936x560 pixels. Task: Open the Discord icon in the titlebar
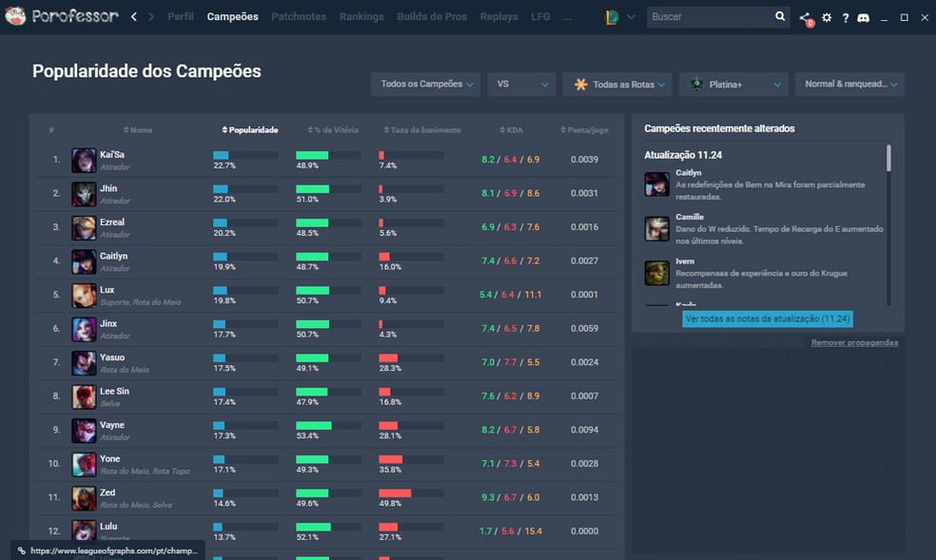863,17
